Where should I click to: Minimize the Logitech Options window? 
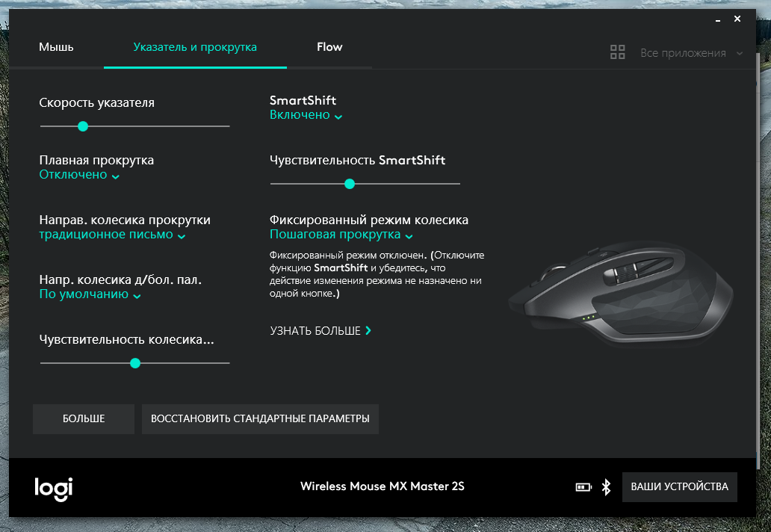point(718,19)
